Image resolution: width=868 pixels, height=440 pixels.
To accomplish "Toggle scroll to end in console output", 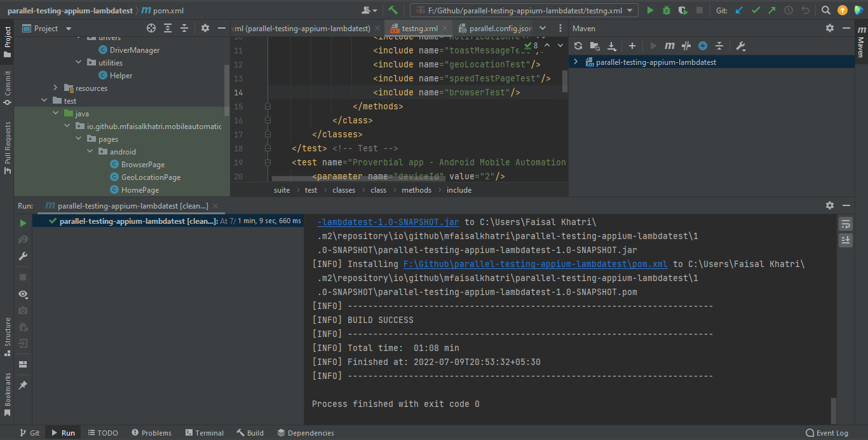I will click(846, 240).
